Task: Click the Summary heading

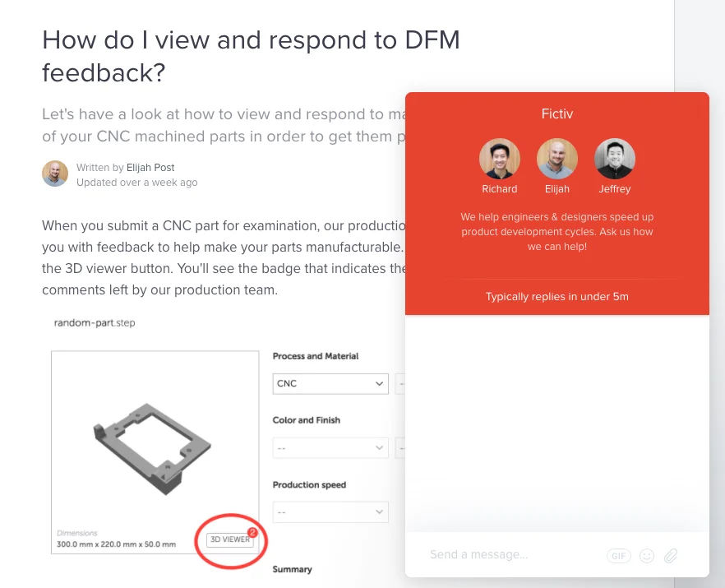Action: (x=293, y=569)
